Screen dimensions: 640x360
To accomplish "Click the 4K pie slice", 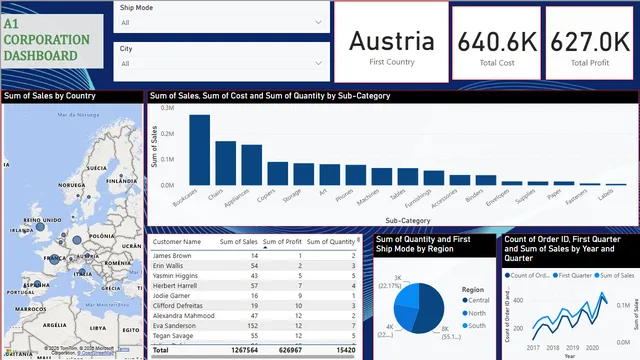I will click(404, 318).
